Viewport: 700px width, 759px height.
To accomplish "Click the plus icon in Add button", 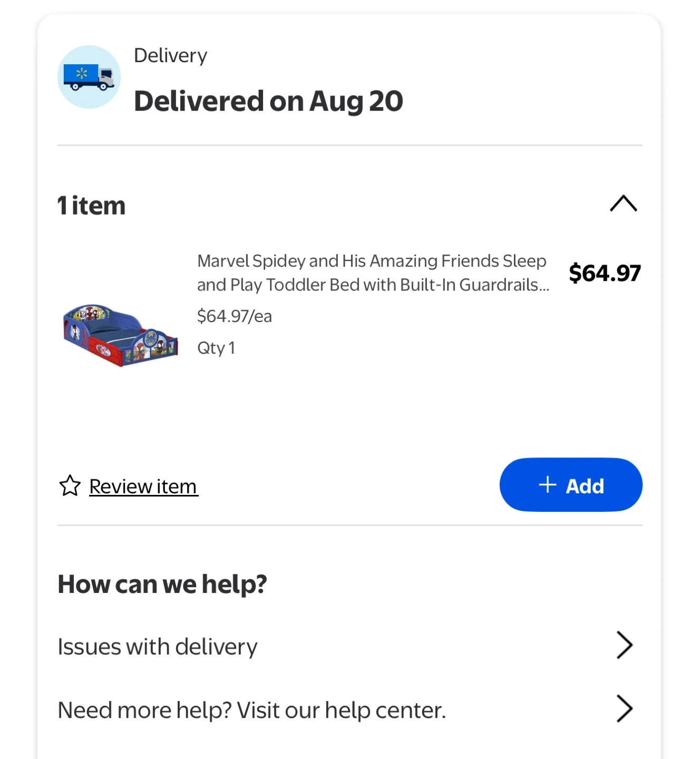I will pyautogui.click(x=548, y=484).
